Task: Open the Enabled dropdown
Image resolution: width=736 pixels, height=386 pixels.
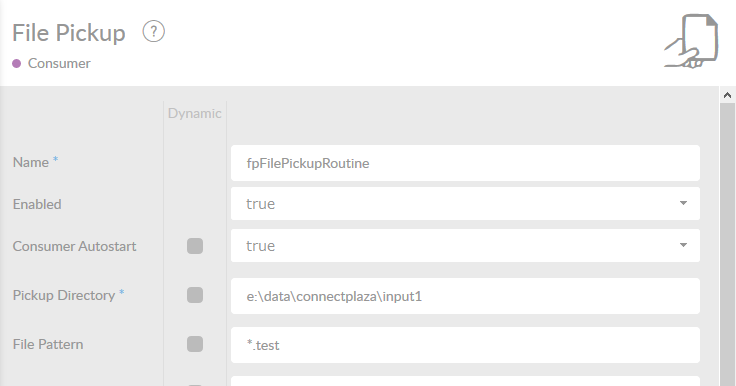Action: coord(465,203)
